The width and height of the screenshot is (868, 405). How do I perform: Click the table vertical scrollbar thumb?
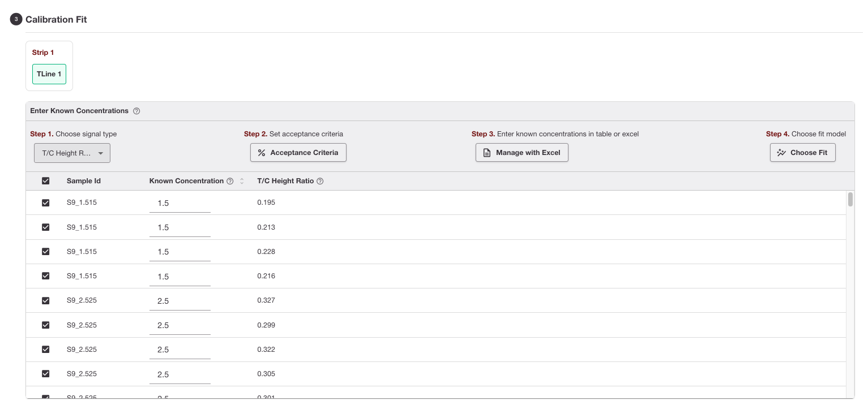click(850, 200)
